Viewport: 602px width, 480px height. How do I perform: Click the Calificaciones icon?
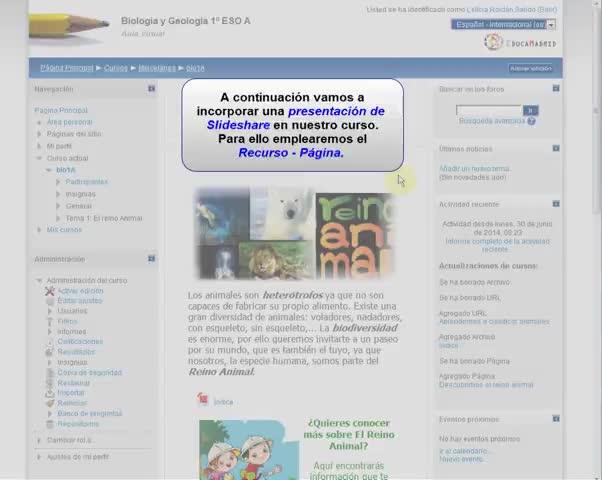50,341
